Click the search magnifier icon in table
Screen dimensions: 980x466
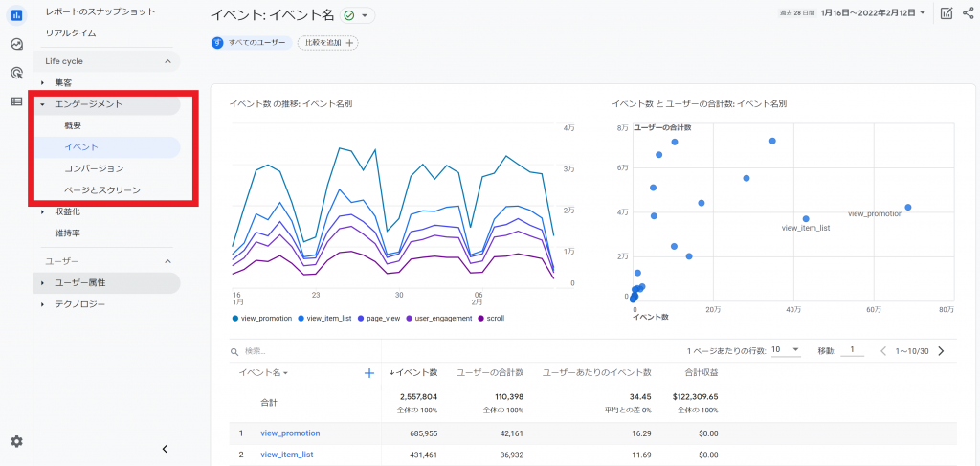(234, 352)
